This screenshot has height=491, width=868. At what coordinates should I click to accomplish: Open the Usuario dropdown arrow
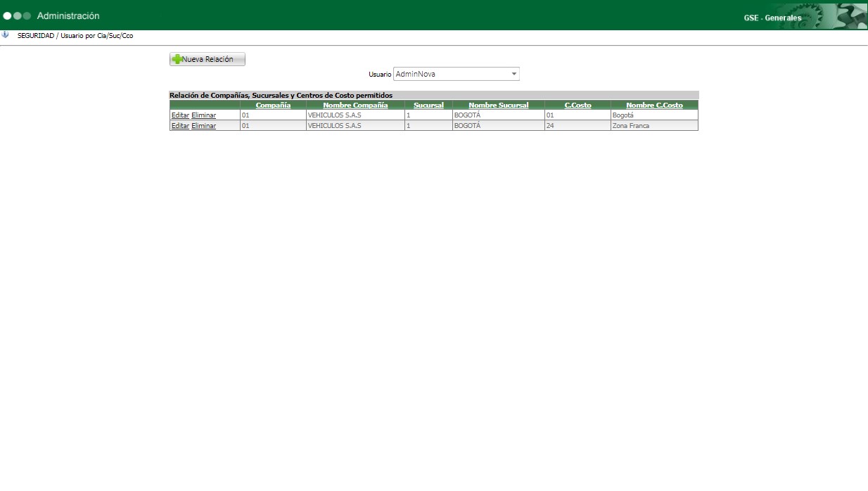point(513,74)
